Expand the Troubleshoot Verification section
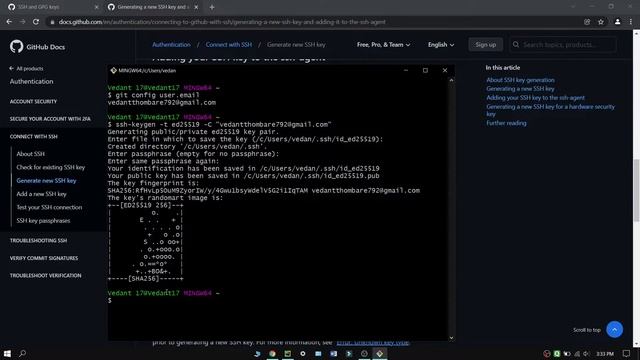 (45, 276)
